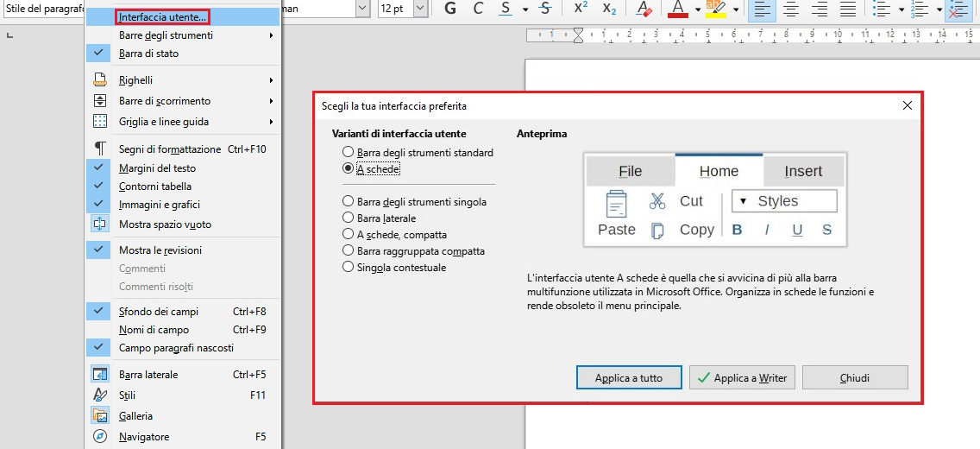
Task: Center align the paragraph text
Action: [789, 9]
